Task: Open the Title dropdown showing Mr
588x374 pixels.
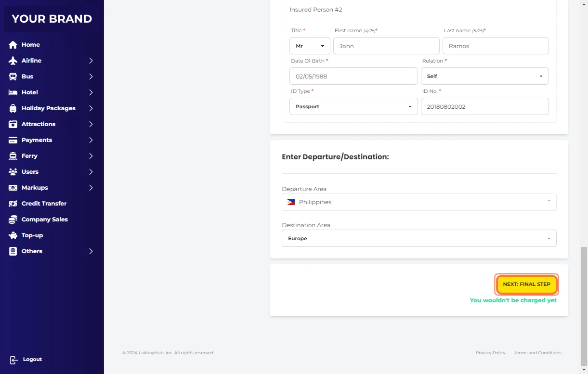Action: point(310,46)
